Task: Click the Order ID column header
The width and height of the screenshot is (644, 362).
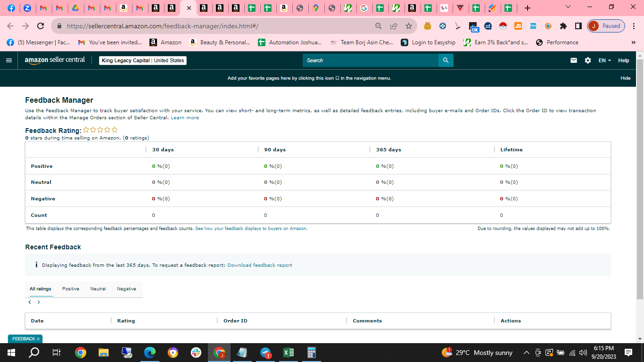Action: point(235,321)
